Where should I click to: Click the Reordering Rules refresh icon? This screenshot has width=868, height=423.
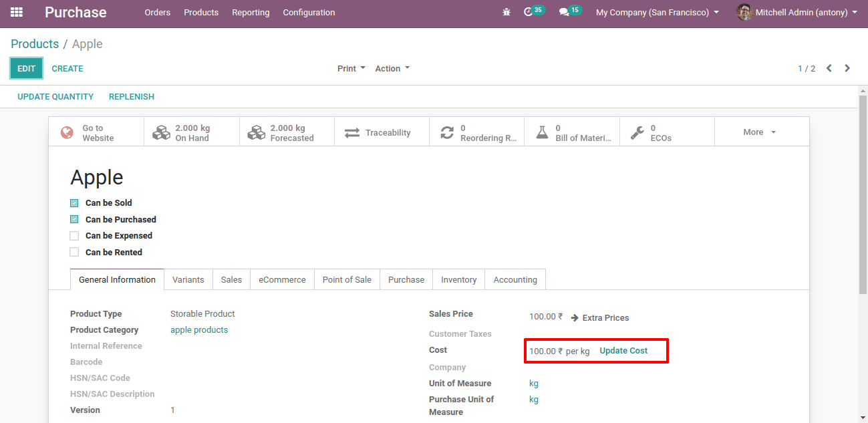(447, 133)
